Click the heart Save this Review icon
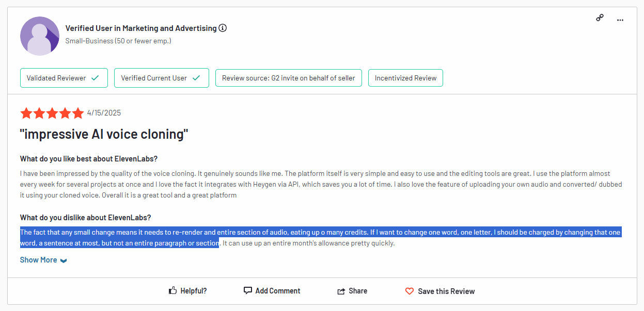 [x=410, y=291]
